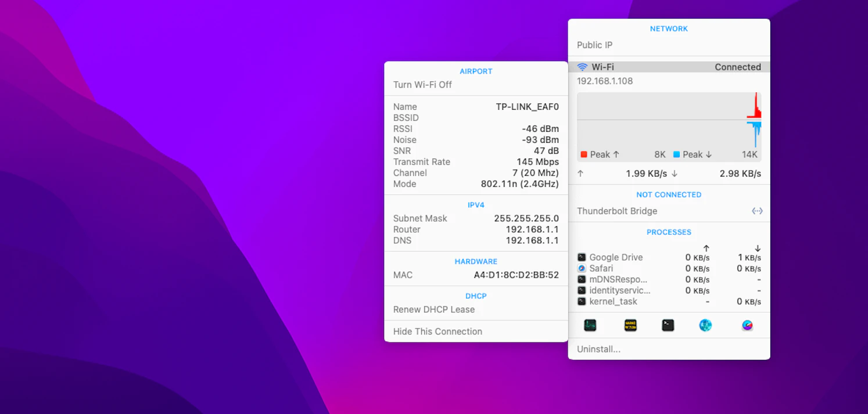Click the Wi-Fi signal icon beside Wi-Fi label
Viewport: 868px width, 414px height.
click(x=582, y=66)
